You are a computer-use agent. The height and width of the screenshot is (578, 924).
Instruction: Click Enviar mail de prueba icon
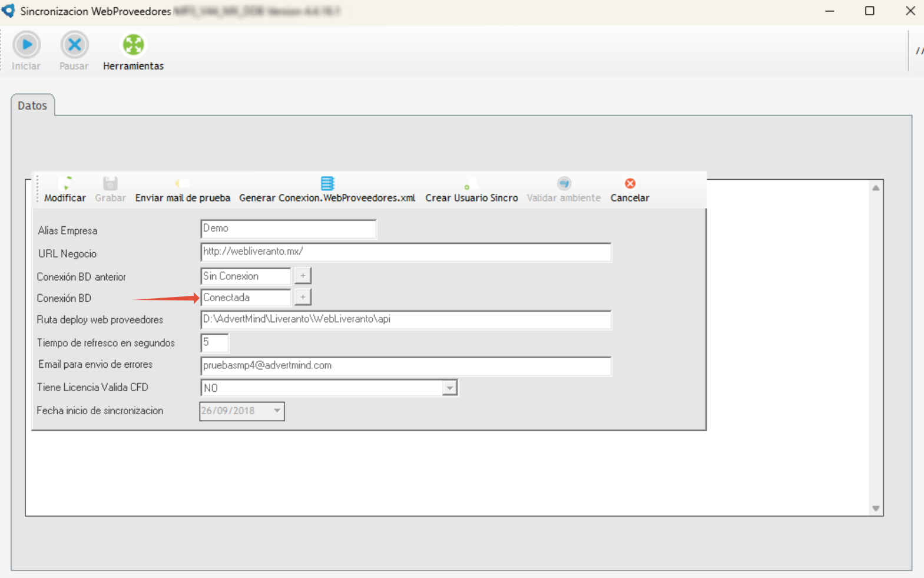point(182,183)
